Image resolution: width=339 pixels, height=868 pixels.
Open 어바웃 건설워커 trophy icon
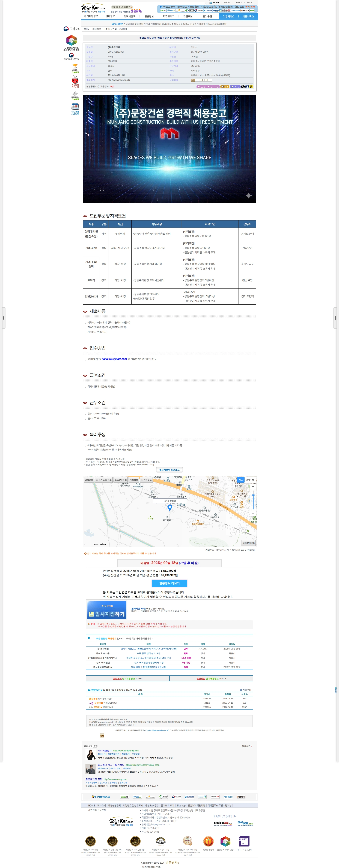tap(75, 69)
